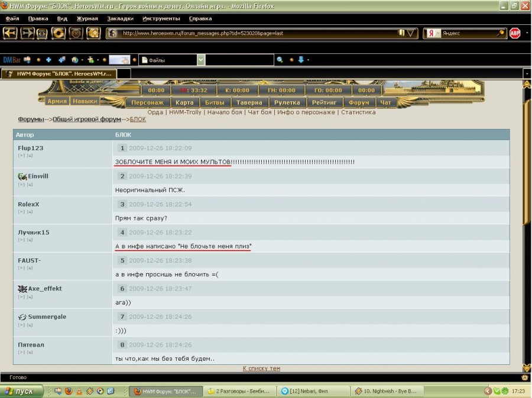The height and width of the screenshot is (398, 532).
Task: Click the Reload page toolbar icon
Action: point(58,33)
